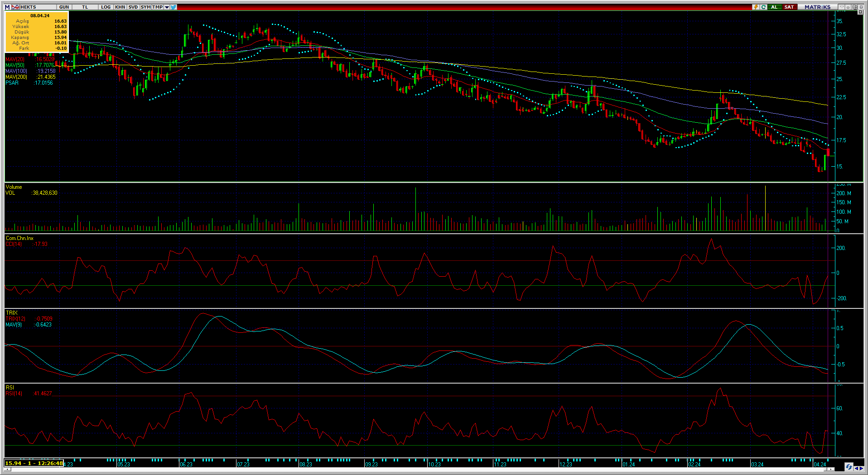Click the blue left-right navigation arrows icon
Image resolution: width=868 pixels, height=475 pixels.
click(858, 468)
